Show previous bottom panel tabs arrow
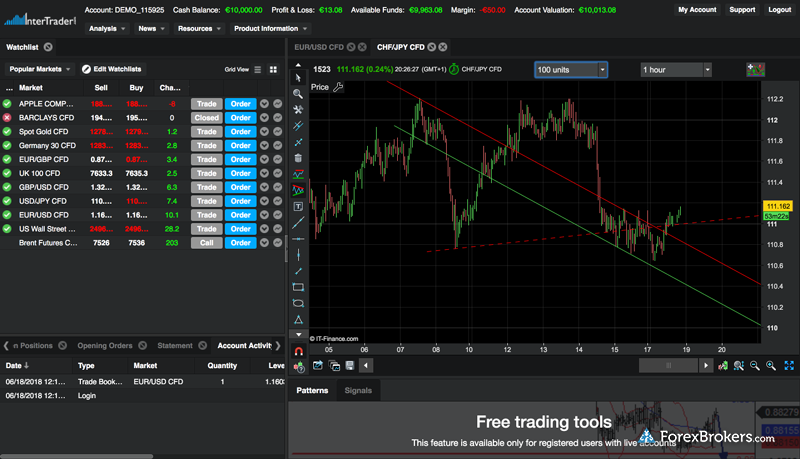 6,346
